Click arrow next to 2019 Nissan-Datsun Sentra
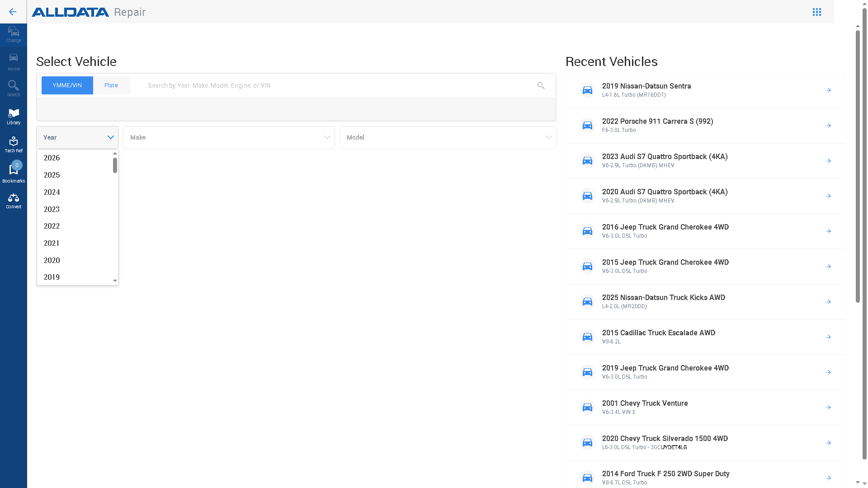868x488 pixels. pyautogui.click(x=828, y=90)
